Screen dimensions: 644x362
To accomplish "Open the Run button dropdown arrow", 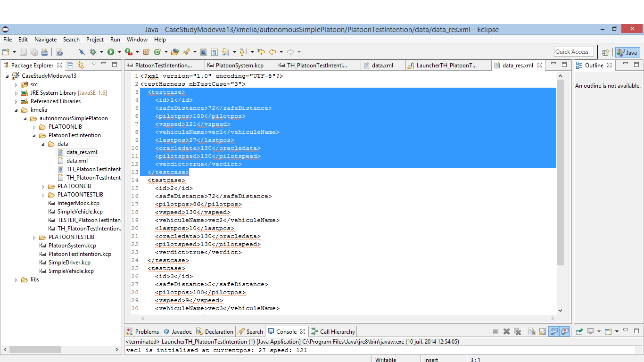I will point(119,52).
